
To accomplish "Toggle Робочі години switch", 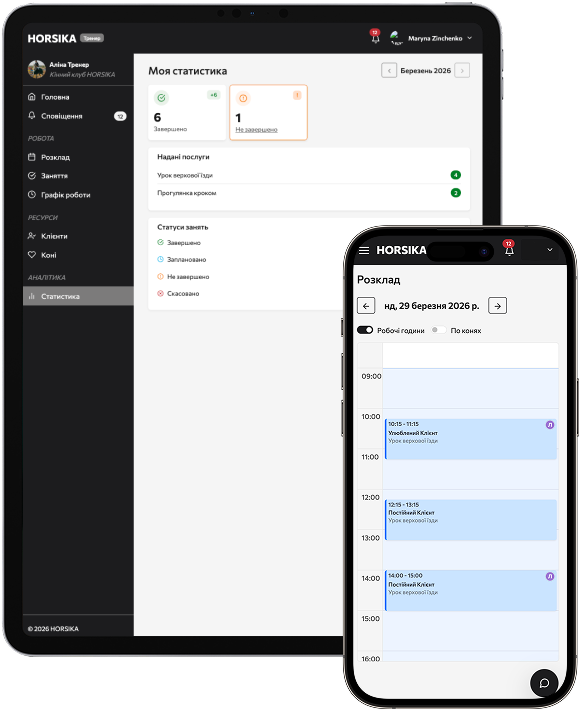I will [365, 330].
